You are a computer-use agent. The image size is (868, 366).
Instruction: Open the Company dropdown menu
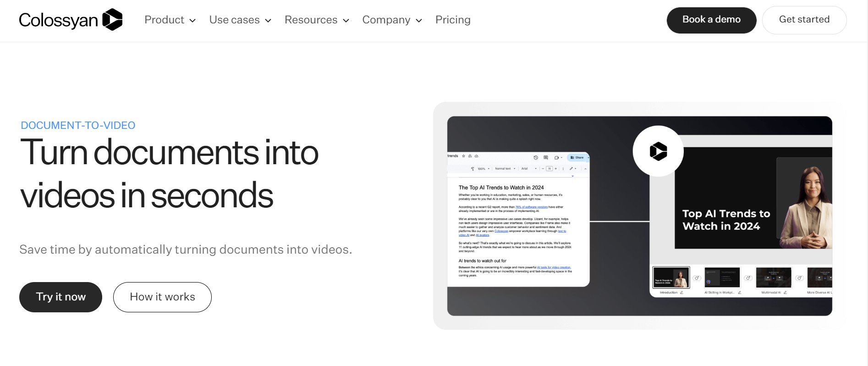[x=392, y=20]
